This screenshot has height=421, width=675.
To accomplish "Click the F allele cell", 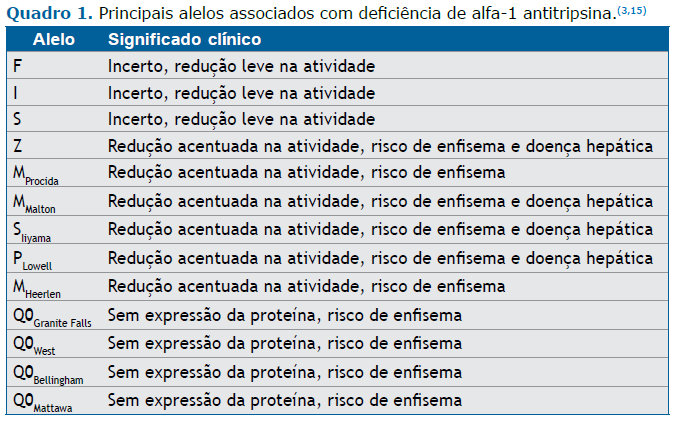I will coord(18,66).
